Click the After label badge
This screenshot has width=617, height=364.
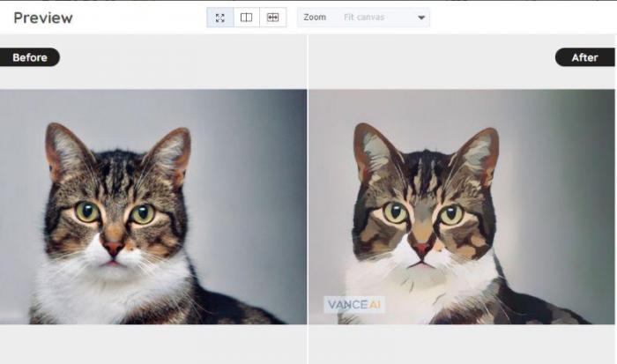[585, 57]
